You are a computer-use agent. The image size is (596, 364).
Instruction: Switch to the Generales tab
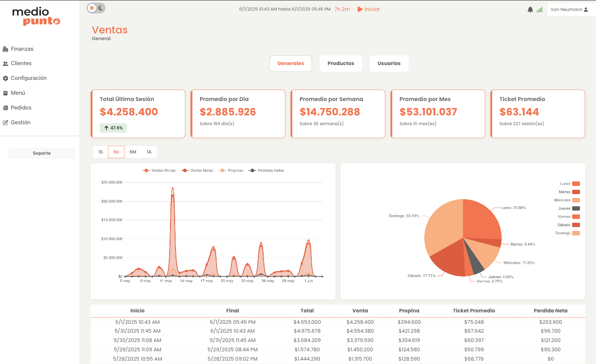pos(291,63)
